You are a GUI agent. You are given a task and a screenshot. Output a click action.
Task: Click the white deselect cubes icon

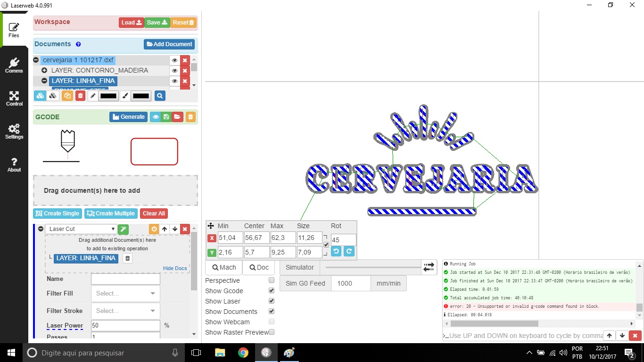[x=52, y=96]
